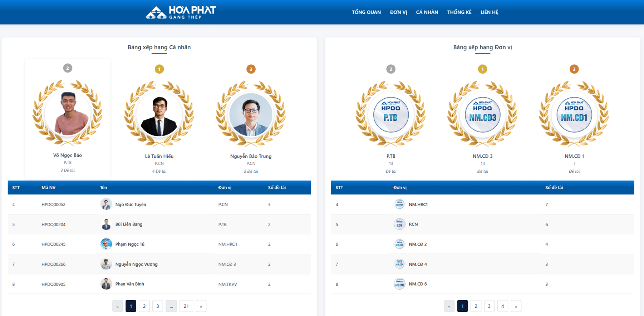
Task: Select THỐNG KÊ in the top navigation
Action: click(459, 12)
